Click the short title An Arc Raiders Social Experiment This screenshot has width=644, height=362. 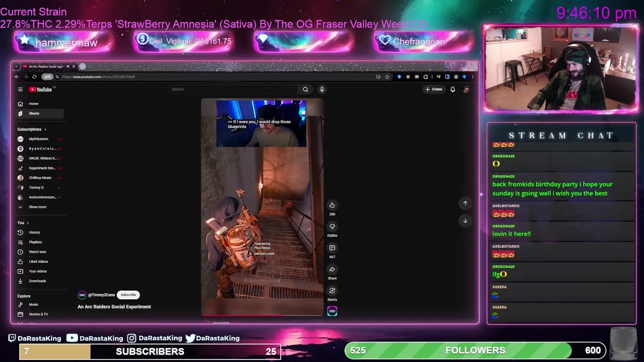[114, 307]
